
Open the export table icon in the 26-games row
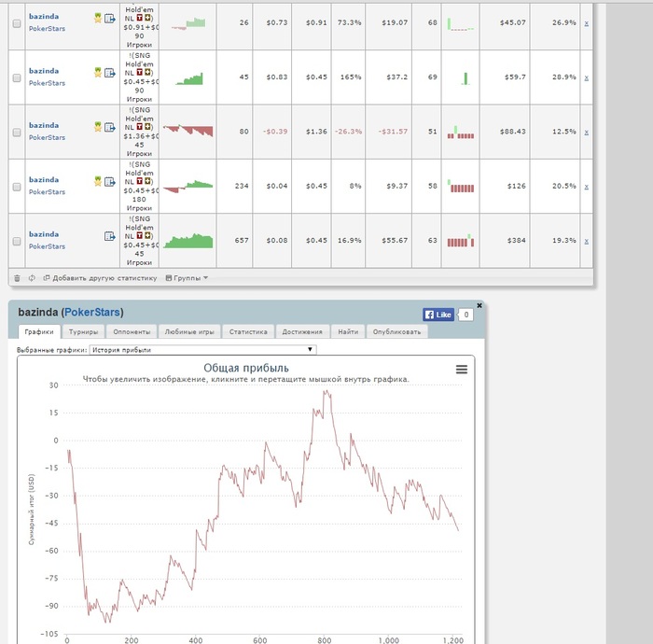[110, 19]
